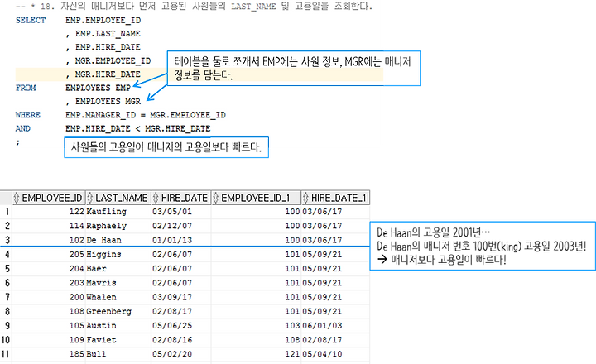Viewport: 596px width, 364px height.
Task: Click the sort icon on HIRE_DATE_1 column
Action: (306, 198)
